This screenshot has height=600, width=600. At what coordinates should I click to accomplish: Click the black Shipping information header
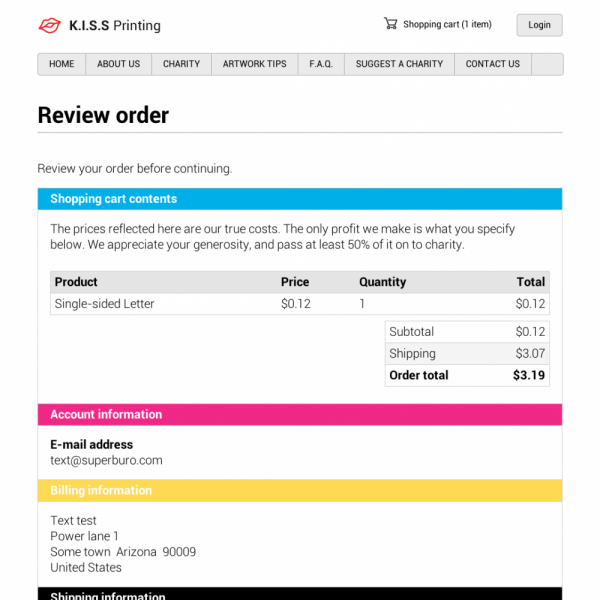pyautogui.click(x=300, y=595)
